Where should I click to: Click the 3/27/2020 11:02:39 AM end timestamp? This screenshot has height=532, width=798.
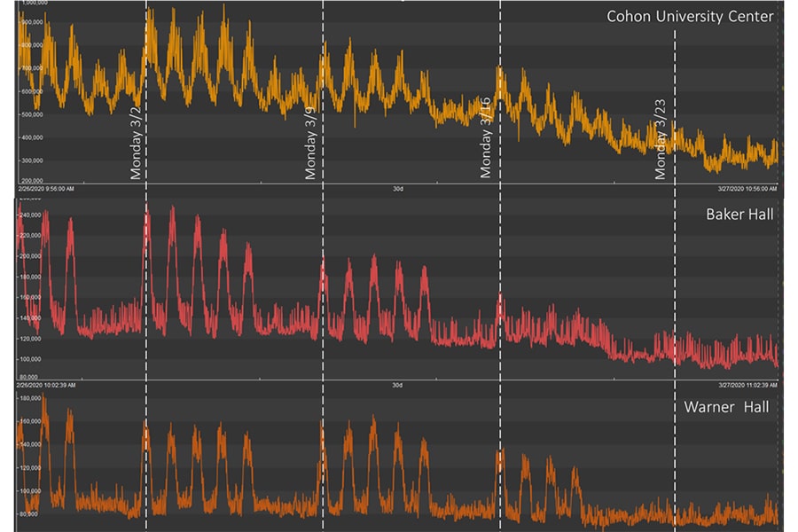click(x=748, y=386)
